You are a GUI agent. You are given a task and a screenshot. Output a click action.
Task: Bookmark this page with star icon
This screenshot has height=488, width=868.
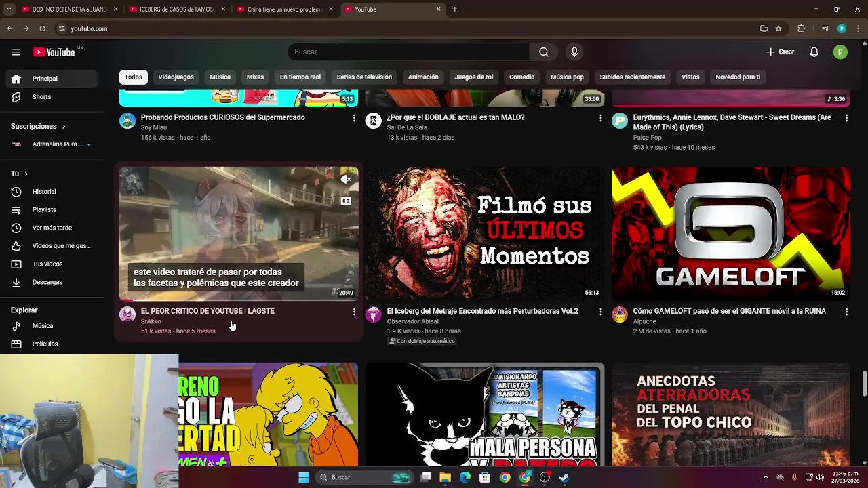[x=778, y=28]
